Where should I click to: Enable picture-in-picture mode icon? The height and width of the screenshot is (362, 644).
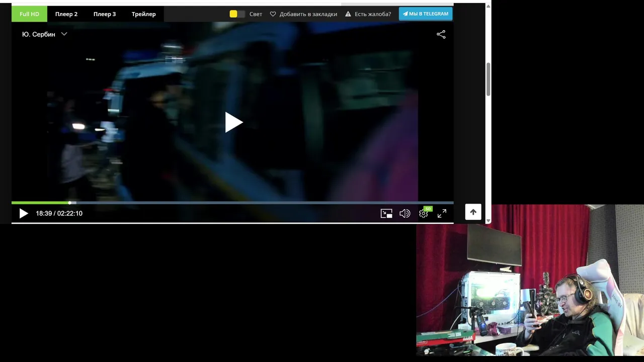(386, 214)
